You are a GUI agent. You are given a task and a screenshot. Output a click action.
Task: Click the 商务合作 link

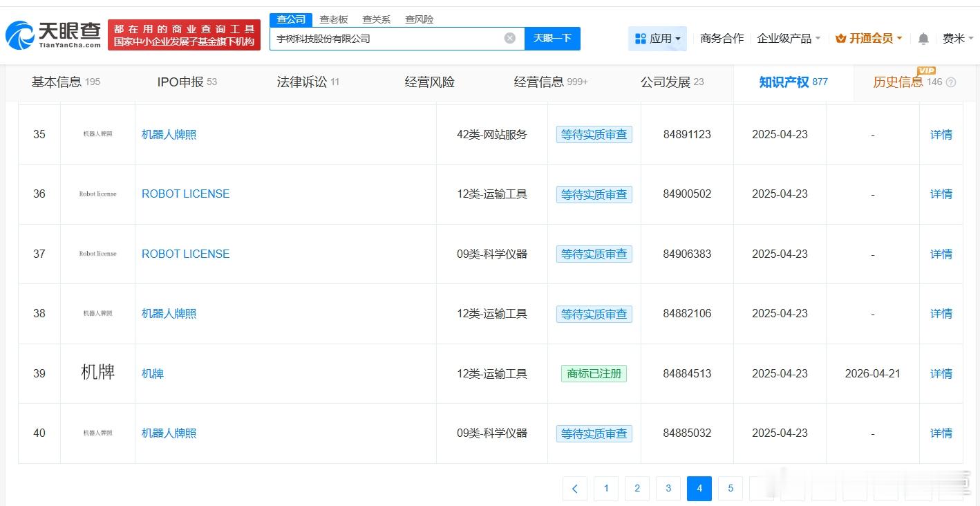(x=722, y=39)
